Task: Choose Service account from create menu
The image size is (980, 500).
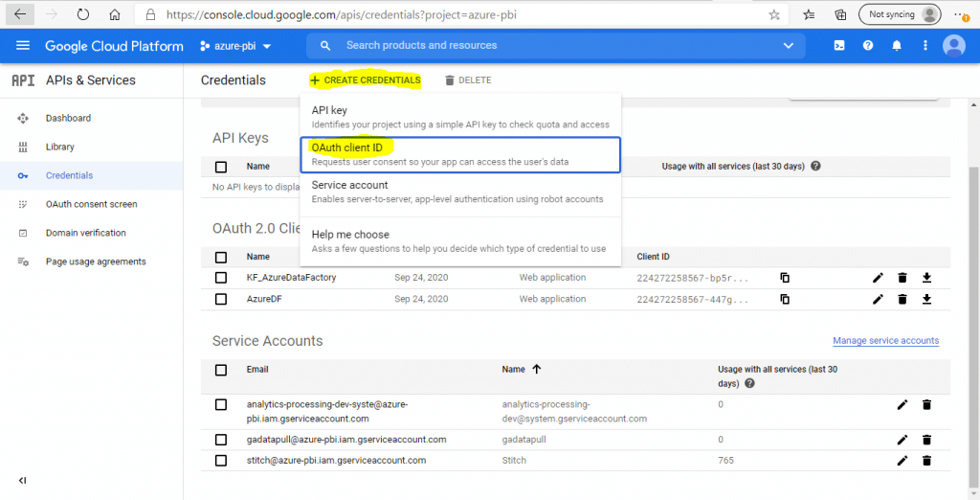Action: pyautogui.click(x=460, y=193)
